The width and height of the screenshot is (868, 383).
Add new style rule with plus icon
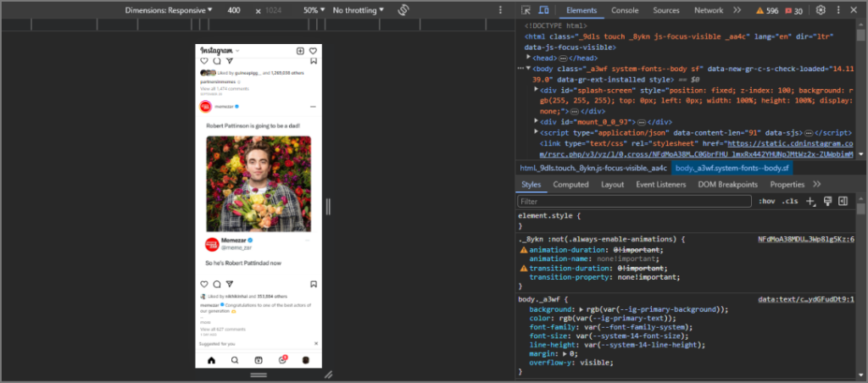[810, 202]
